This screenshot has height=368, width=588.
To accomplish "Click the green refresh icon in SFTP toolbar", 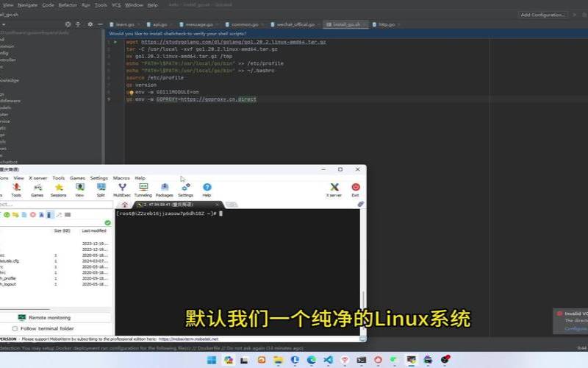I will pyautogui.click(x=7, y=215).
